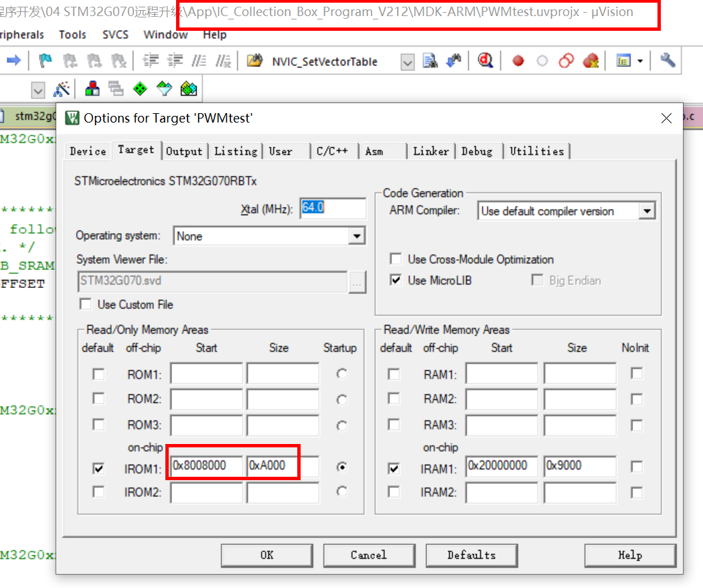Go to next bookmark icon
The height and width of the screenshot is (588, 703).
coord(94,60)
